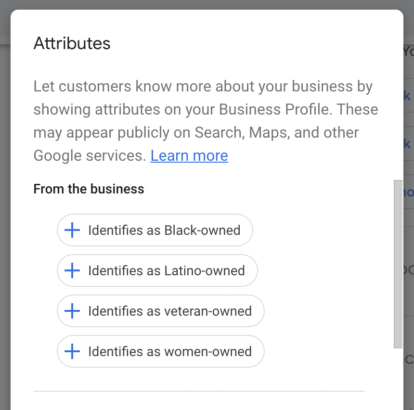The width and height of the screenshot is (414, 410).
Task: Dismiss dialog by clicking dimmed backdrop above
Action: coord(207,4)
